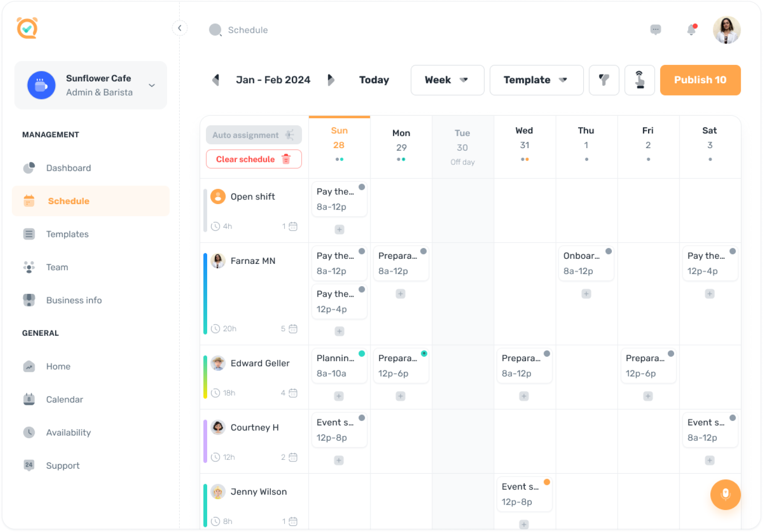Open Dashboard from the sidebar
Image resolution: width=763 pixels, height=532 pixels.
click(68, 168)
